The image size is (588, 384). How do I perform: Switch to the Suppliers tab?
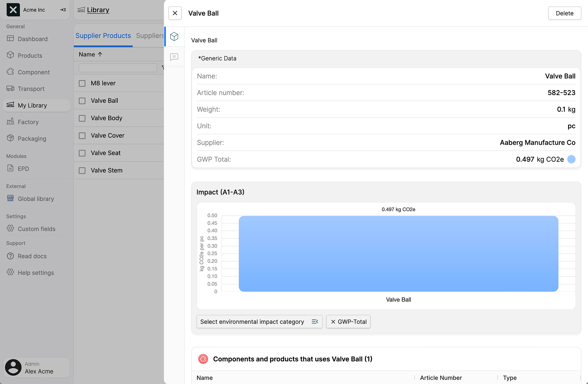[150, 36]
